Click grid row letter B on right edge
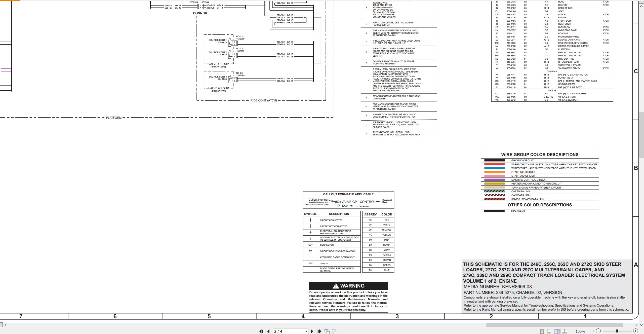The height and width of the screenshot is (334, 644). tap(636, 168)
